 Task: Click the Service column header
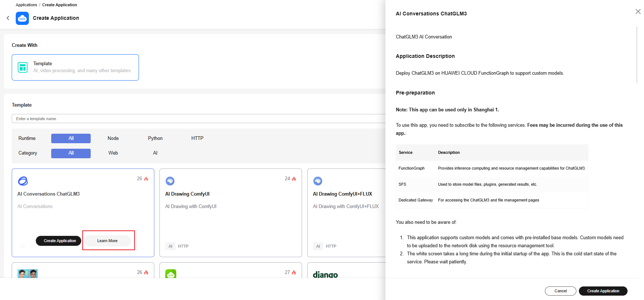click(x=406, y=153)
